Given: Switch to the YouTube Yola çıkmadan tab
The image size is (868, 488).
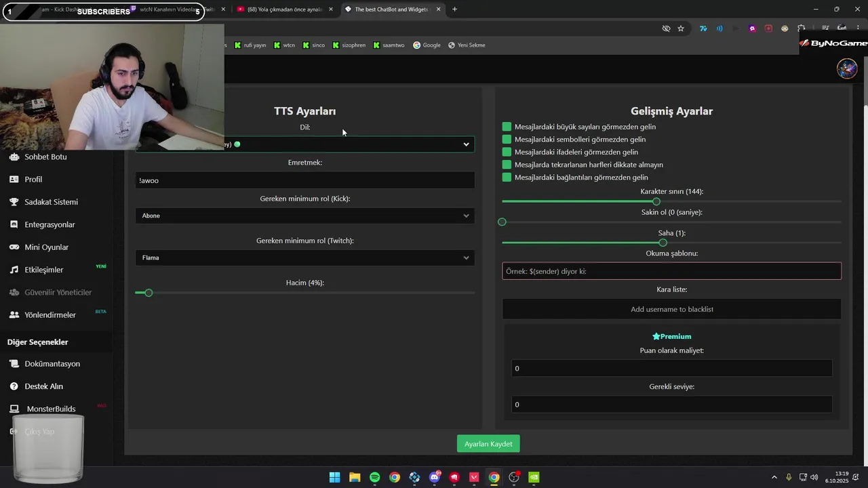Looking at the screenshot, I should click(x=285, y=9).
